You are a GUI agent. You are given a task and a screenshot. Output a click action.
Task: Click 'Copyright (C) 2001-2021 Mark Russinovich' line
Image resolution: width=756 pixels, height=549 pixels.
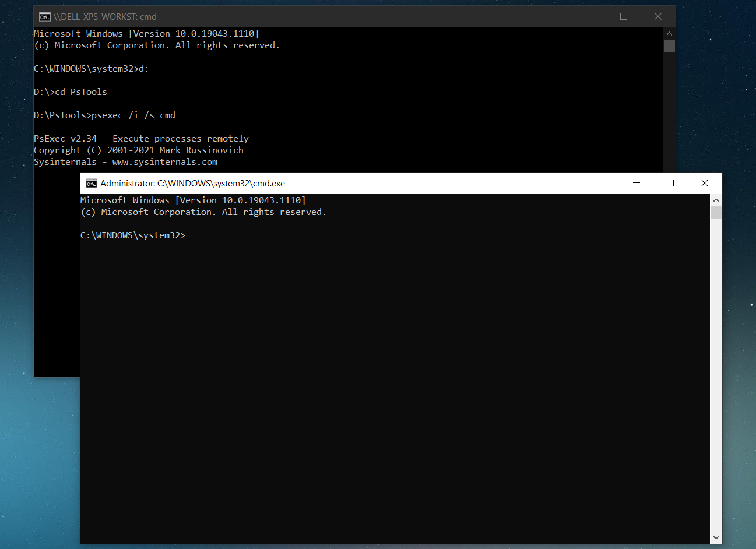(139, 150)
